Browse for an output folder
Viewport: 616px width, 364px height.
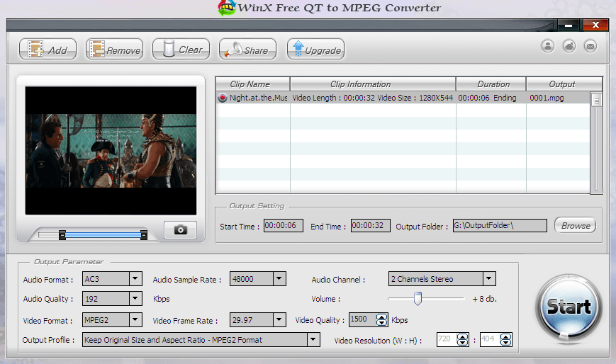pos(575,226)
